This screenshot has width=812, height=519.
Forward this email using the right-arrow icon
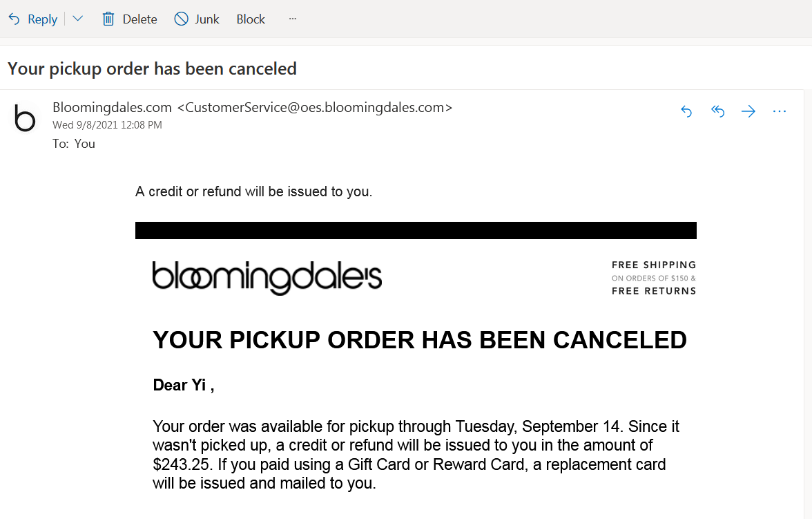pyautogui.click(x=748, y=111)
